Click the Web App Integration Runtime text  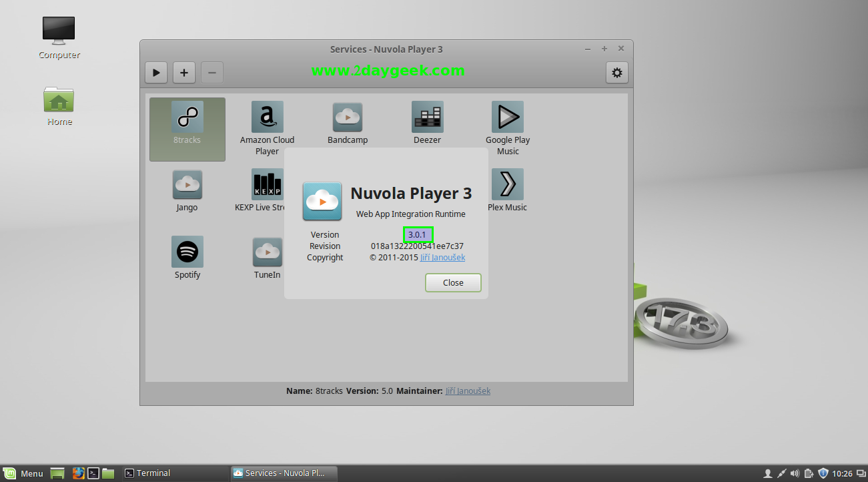pos(411,214)
